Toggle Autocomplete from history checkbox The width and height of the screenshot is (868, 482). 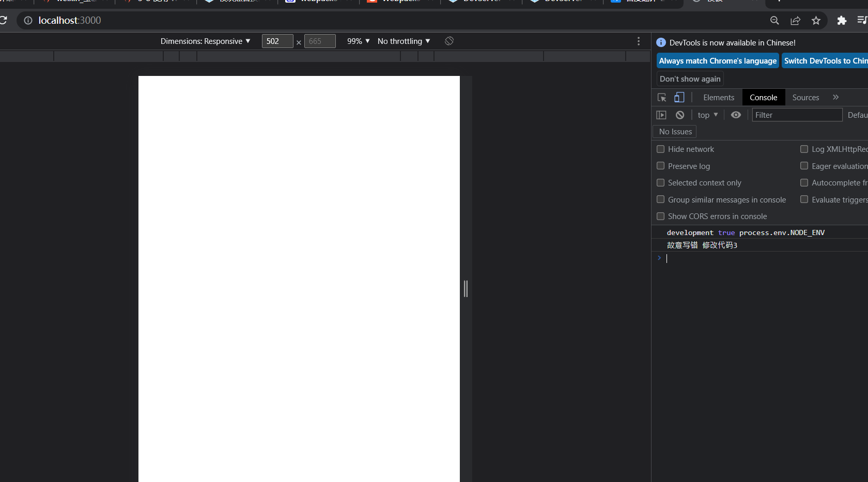(x=804, y=182)
